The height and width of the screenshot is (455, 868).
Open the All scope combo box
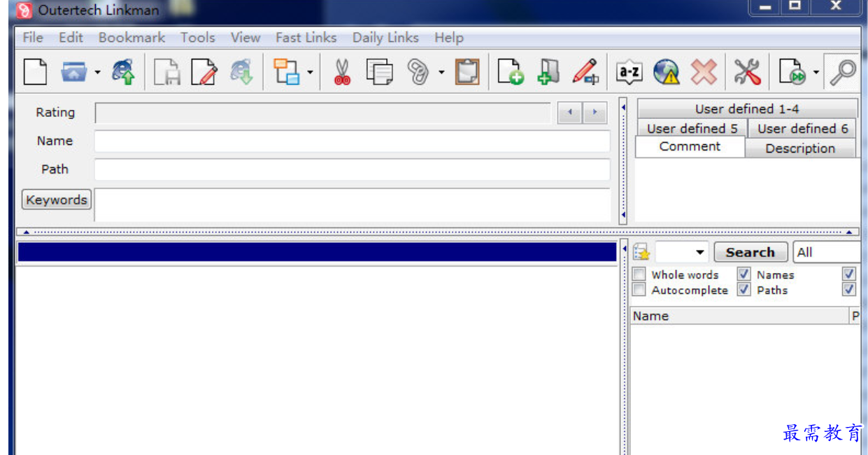coord(827,253)
